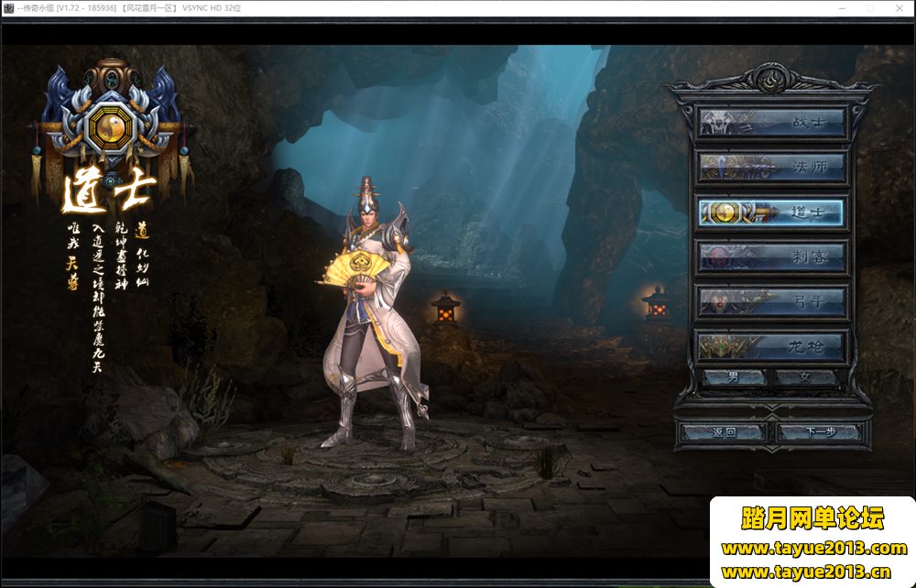Click the game window icon in the title bar
The image size is (916, 588).
coord(8,8)
